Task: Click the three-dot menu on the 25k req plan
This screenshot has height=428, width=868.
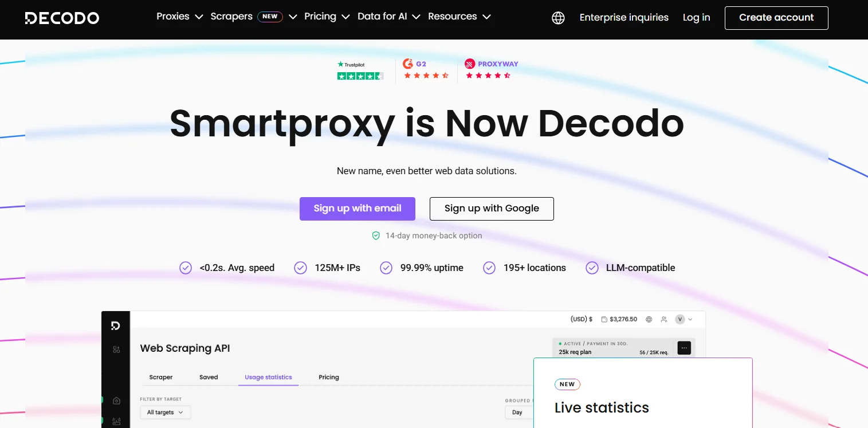Action: pyautogui.click(x=684, y=347)
